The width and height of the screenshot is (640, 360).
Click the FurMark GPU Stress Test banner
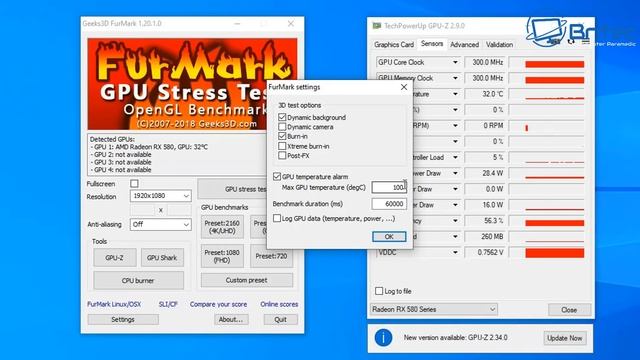(x=178, y=84)
